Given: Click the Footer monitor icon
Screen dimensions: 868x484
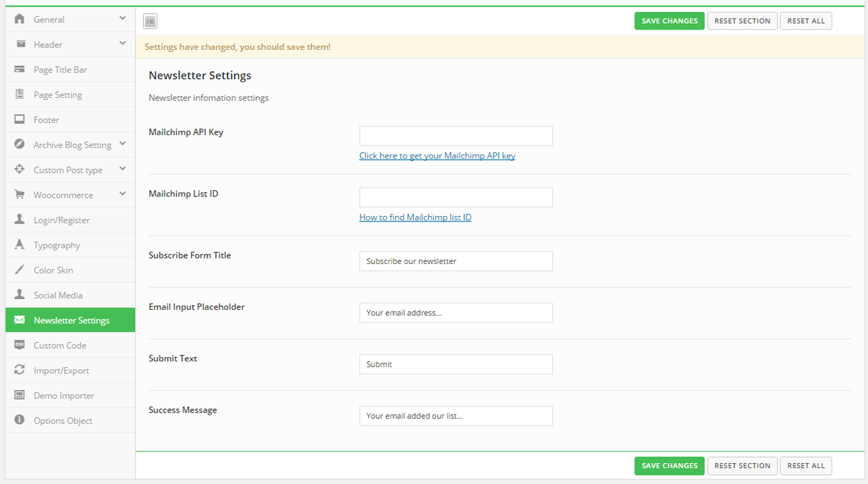Looking at the screenshot, I should click(20, 119).
